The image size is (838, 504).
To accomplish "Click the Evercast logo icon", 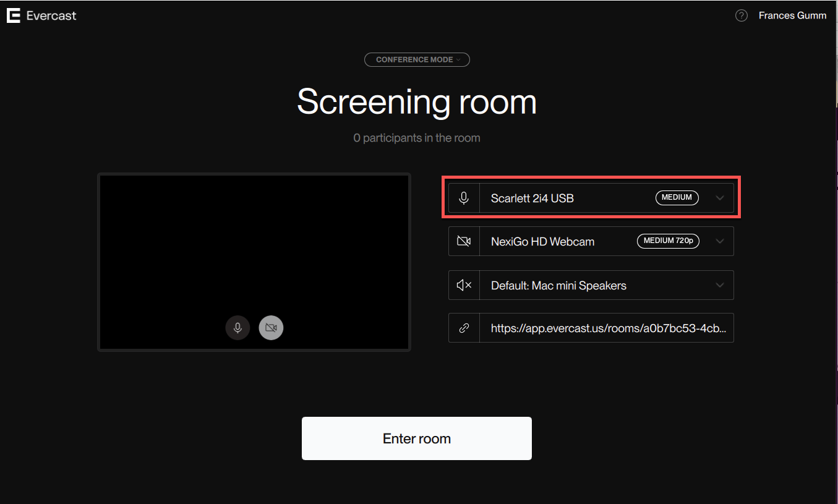I will [14, 15].
